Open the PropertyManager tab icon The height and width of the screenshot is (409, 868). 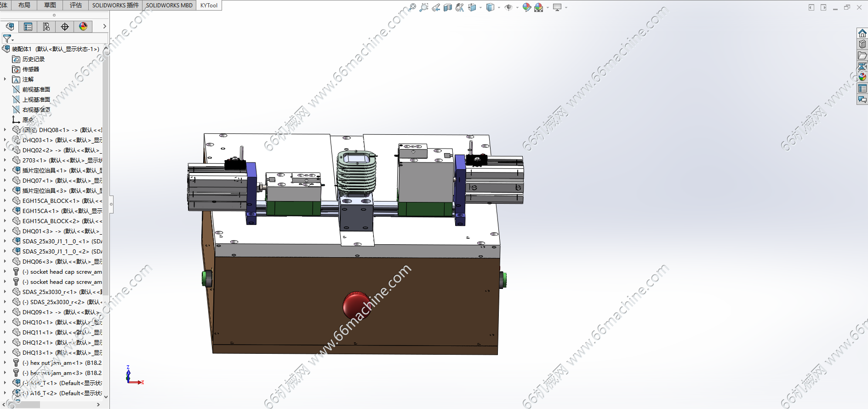[x=28, y=27]
